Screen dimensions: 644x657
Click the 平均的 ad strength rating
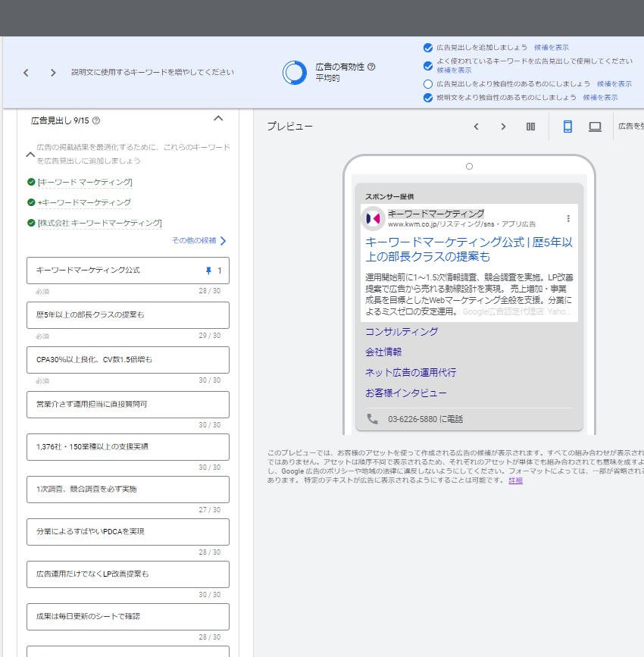click(x=327, y=78)
